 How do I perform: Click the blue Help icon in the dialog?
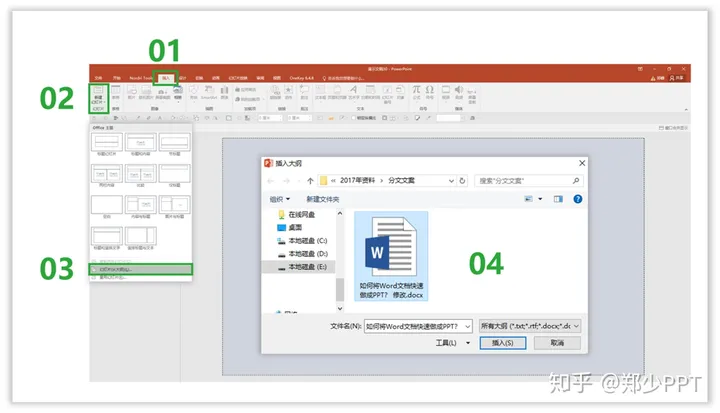click(x=578, y=199)
